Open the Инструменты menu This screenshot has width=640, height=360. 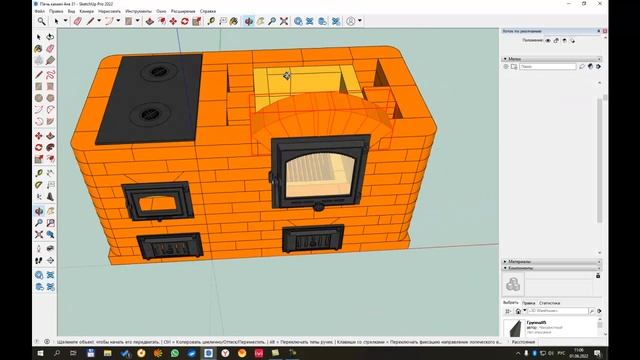[138, 11]
